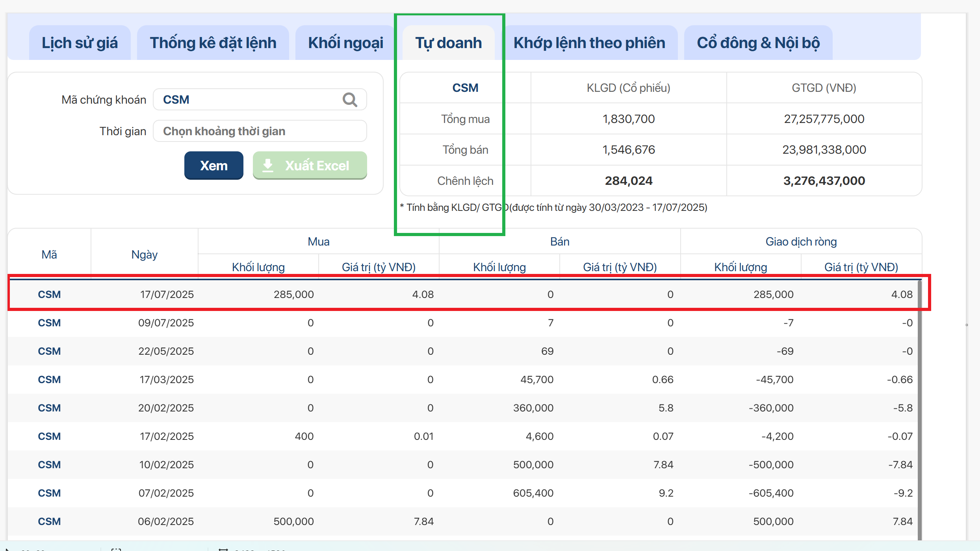Open the Lịch sử giá tab
980x551 pixels.
[x=80, y=43]
